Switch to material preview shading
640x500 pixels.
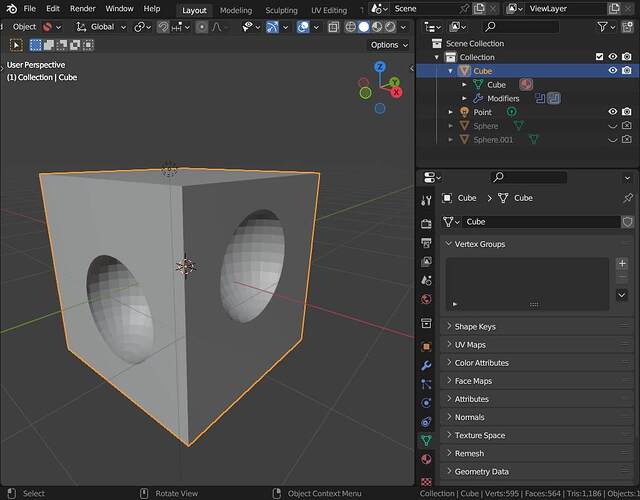coord(377,27)
